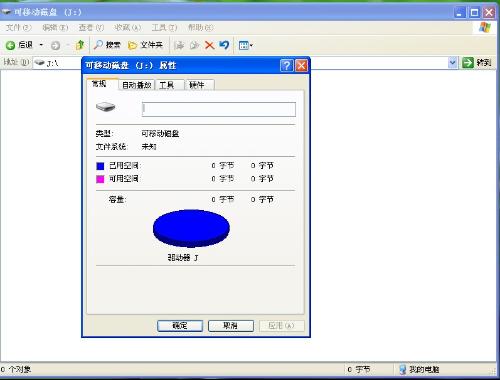Open the Favorites (收藏) menu
The width and height of the screenshot is (500, 380).
click(x=128, y=27)
